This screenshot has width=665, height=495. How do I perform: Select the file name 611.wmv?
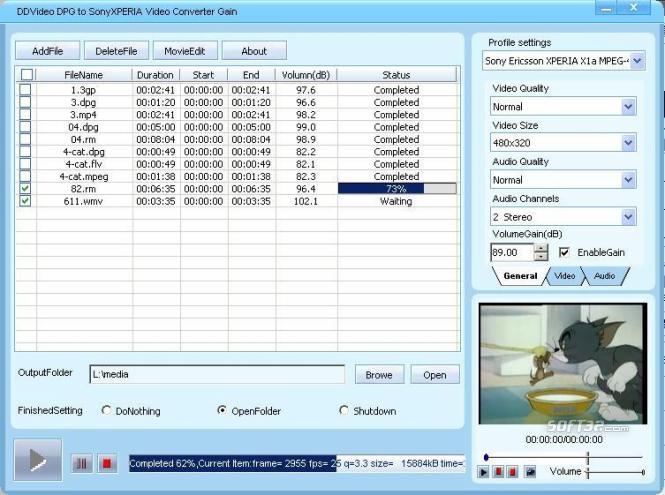pos(83,201)
